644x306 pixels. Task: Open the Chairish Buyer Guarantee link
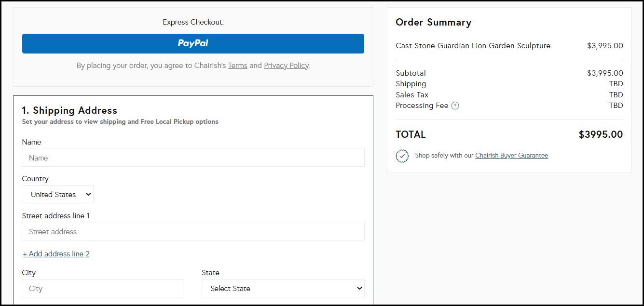point(511,156)
